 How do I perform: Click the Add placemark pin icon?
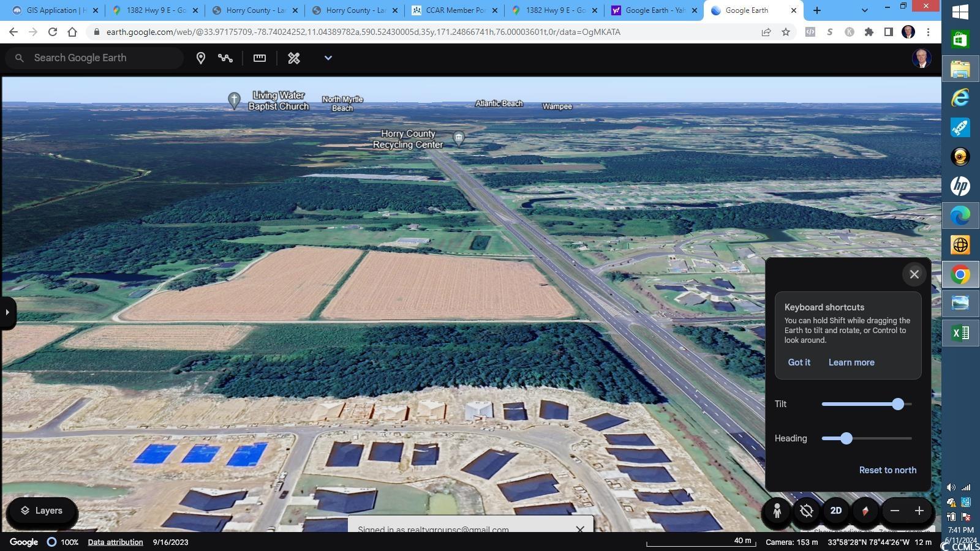click(200, 58)
